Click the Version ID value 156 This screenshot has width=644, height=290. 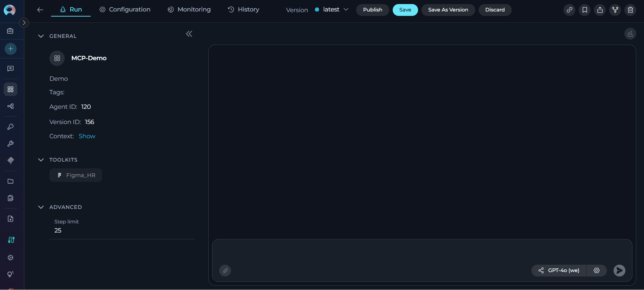coord(90,122)
